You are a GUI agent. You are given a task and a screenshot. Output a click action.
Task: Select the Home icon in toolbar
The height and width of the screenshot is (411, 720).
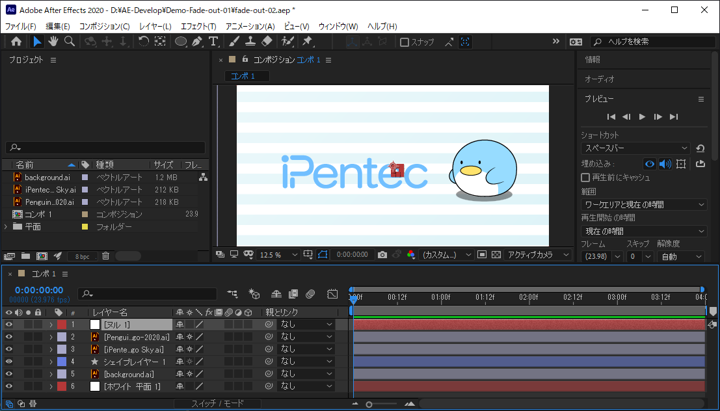tap(16, 42)
